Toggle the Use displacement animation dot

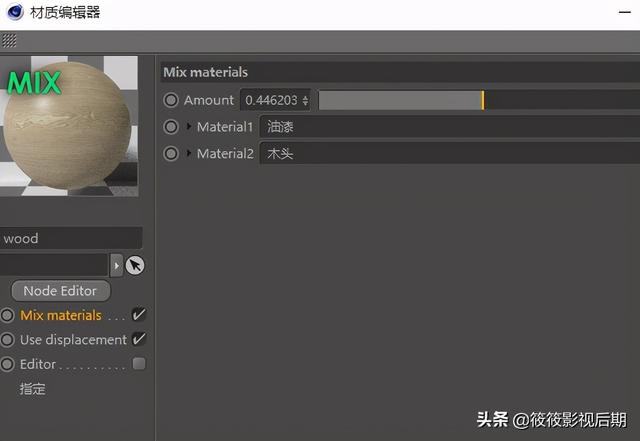pos(7,340)
